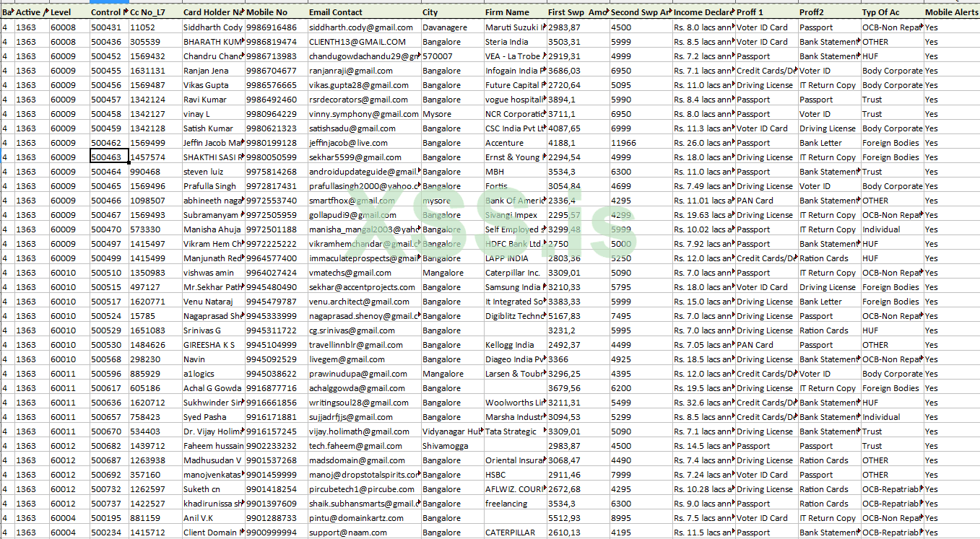The height and width of the screenshot is (539, 980).
Task: Click the name cell "Navin"
Action: click(x=213, y=359)
